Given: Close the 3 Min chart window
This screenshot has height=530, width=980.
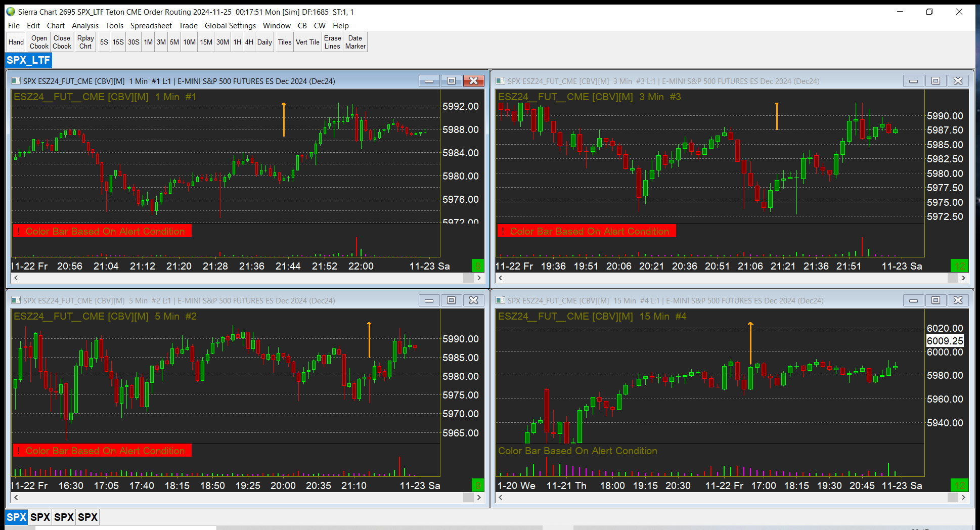Looking at the screenshot, I should (x=958, y=81).
